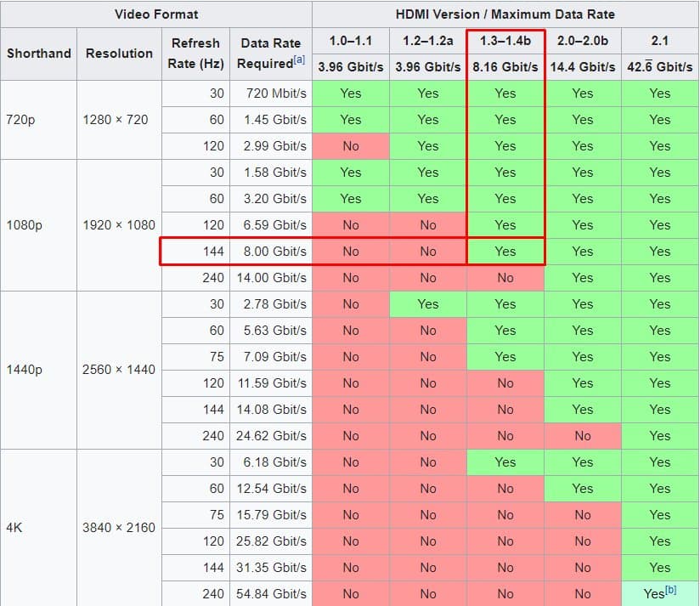The width and height of the screenshot is (700, 606).
Task: Select the '4K' shorthand cell
Action: coord(39,528)
